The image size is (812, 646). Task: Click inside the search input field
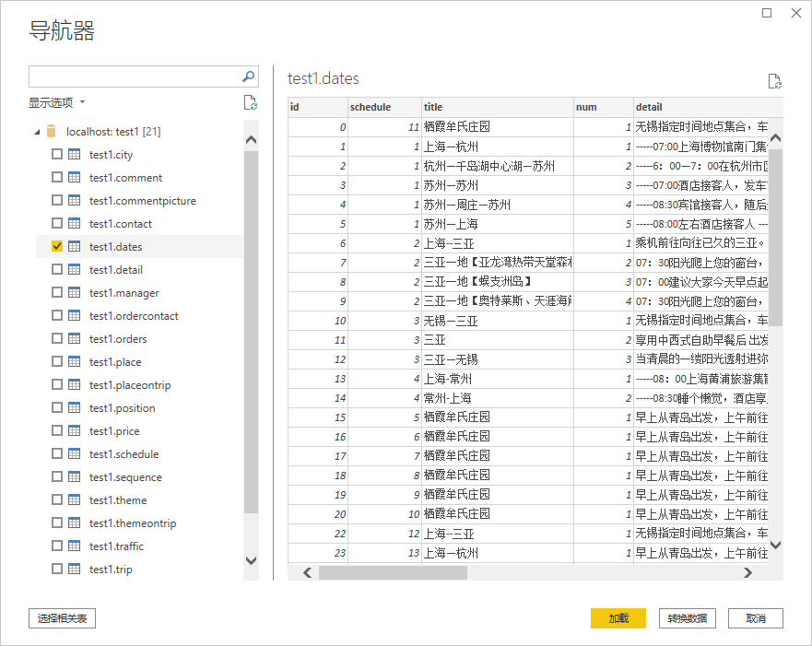[134, 76]
